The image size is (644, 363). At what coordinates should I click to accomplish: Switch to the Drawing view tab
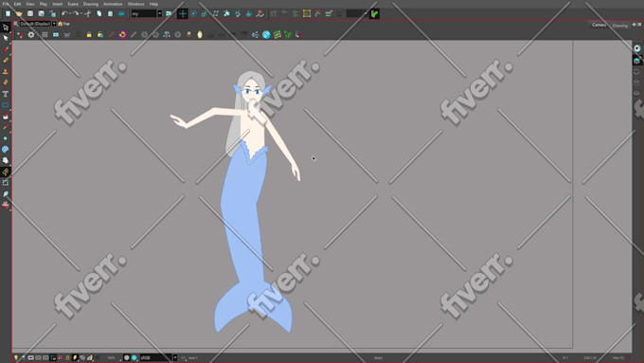pos(619,26)
